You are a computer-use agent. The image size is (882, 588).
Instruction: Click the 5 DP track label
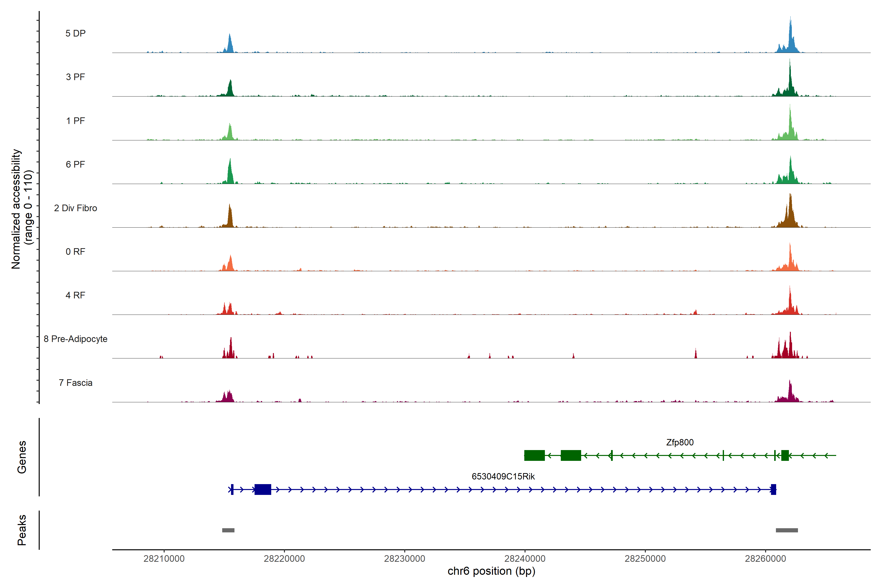pyautogui.click(x=75, y=33)
